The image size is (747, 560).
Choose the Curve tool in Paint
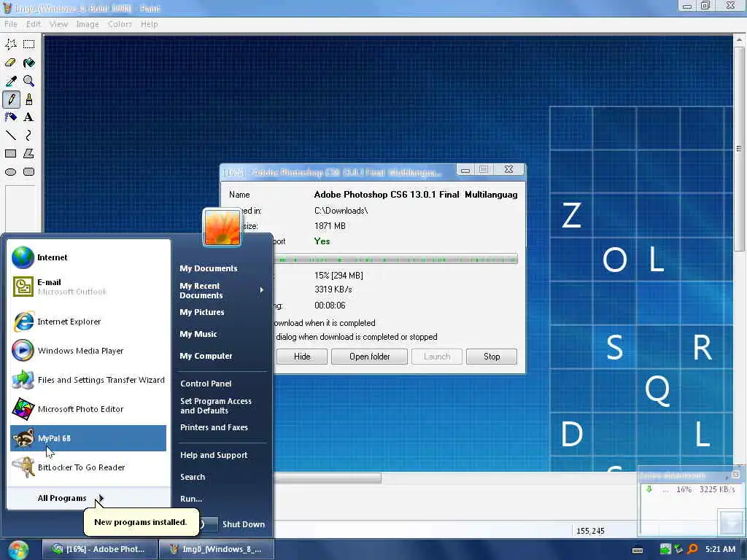29,136
